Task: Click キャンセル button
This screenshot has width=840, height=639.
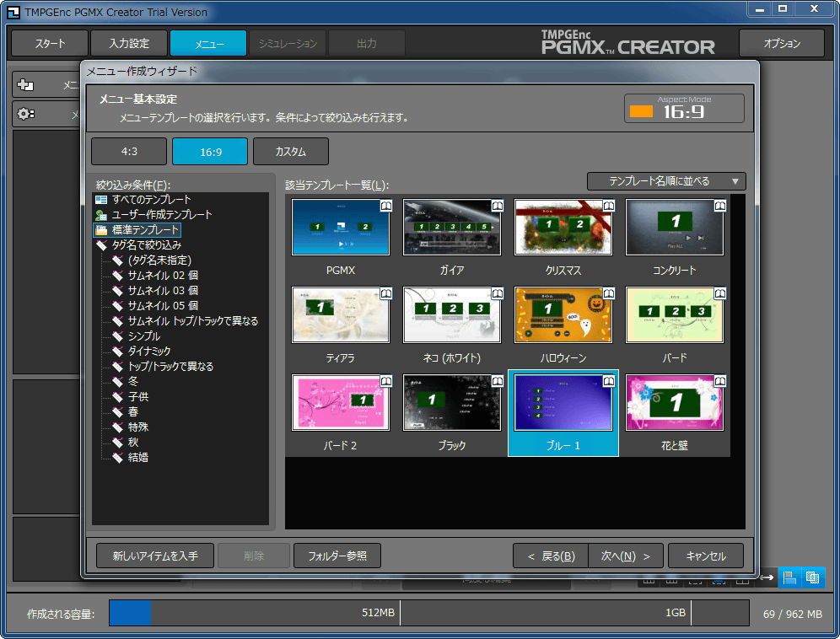Action: coord(706,556)
